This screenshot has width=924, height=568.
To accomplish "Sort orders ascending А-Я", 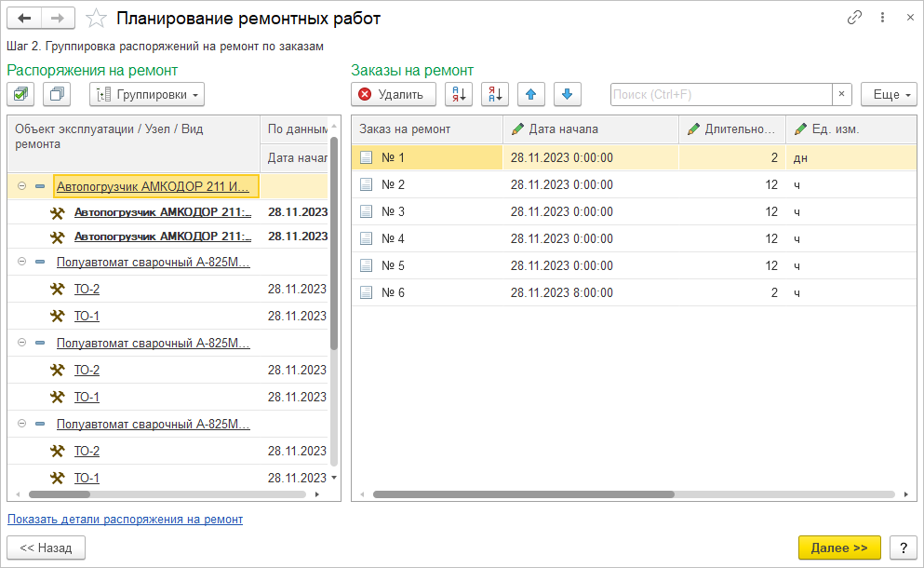I will tap(459, 94).
